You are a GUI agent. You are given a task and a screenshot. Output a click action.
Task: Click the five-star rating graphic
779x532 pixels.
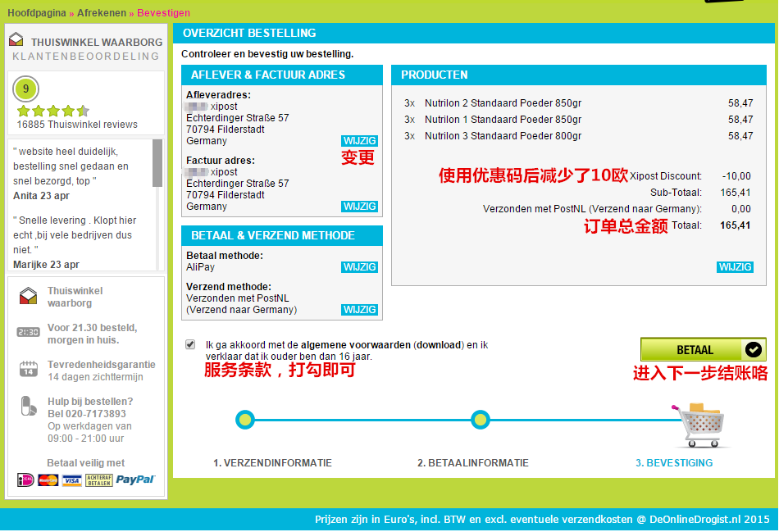(x=53, y=111)
